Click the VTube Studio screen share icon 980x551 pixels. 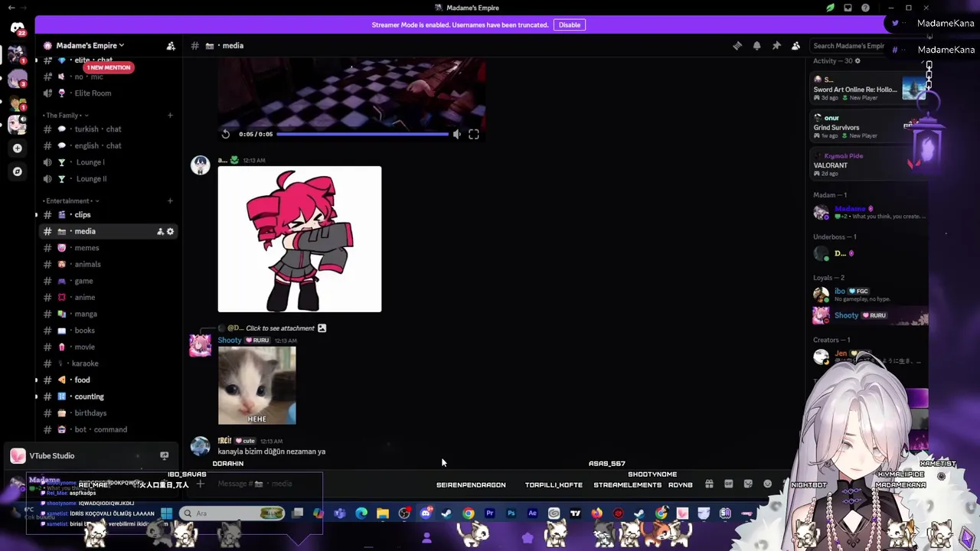pos(164,455)
